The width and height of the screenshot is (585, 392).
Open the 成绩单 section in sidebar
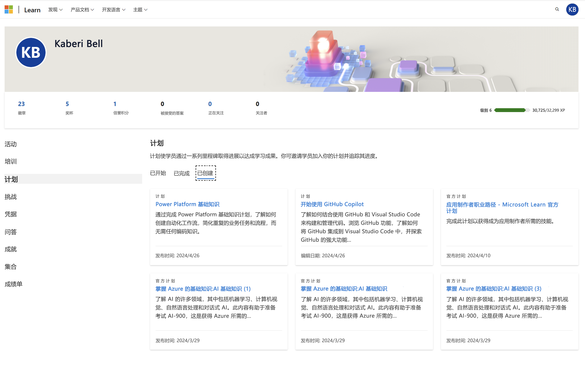tap(14, 284)
